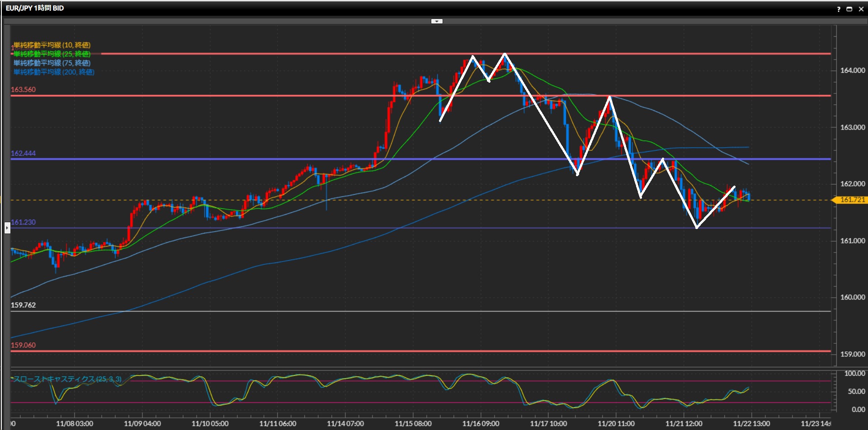
Task: Maximize the EUR/JPY chart window
Action: tap(849, 9)
